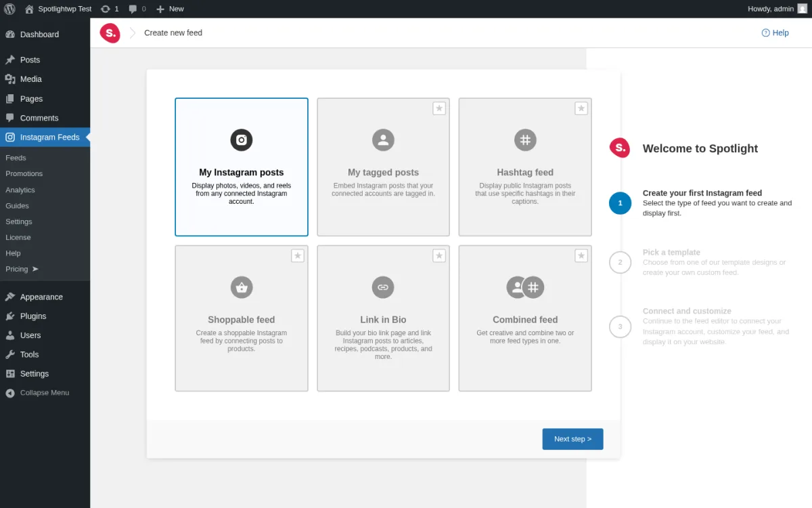Click the Dashboard gauge icon

coord(10,35)
